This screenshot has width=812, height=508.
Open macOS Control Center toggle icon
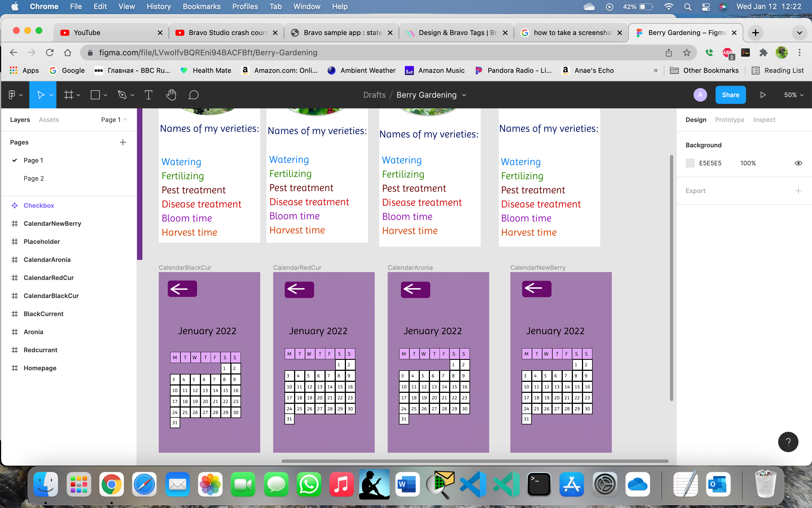706,7
